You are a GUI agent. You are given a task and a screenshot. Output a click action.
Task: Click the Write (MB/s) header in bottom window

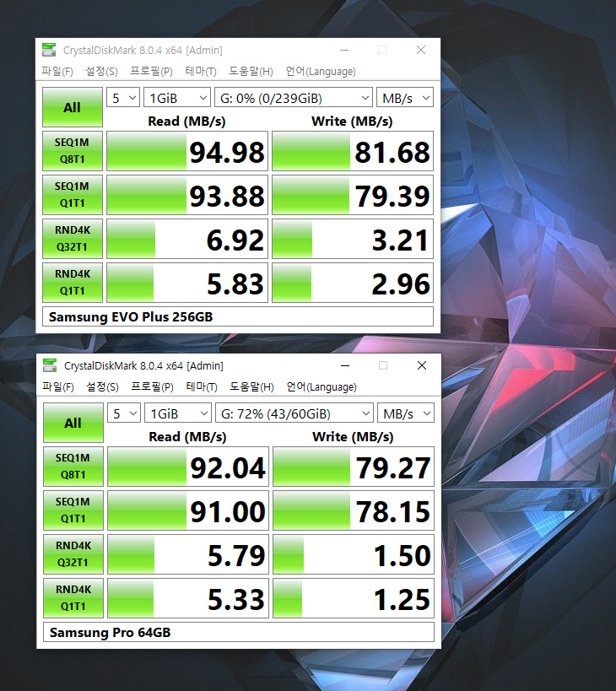[353, 436]
